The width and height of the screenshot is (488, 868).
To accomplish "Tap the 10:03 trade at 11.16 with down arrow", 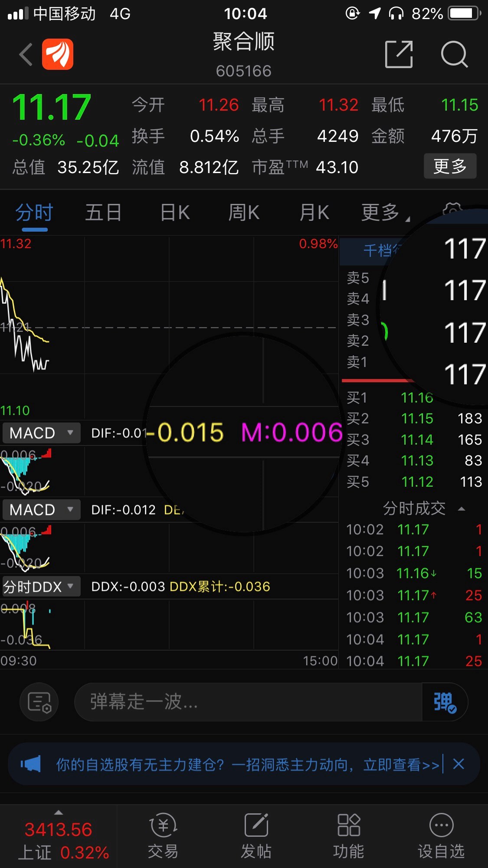I will tap(414, 573).
